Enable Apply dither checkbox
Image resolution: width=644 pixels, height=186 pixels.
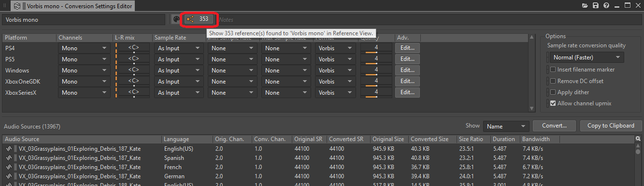click(553, 92)
